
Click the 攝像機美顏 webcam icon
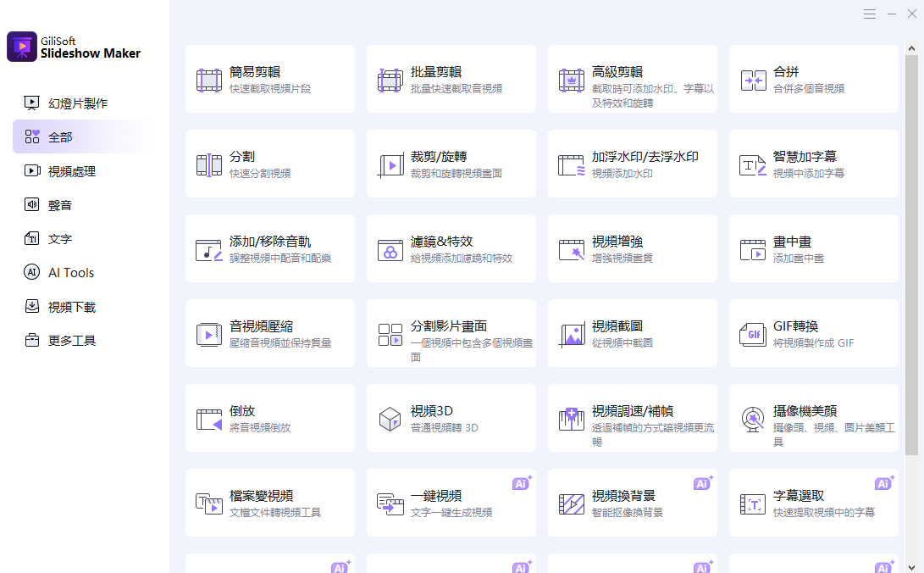(753, 420)
